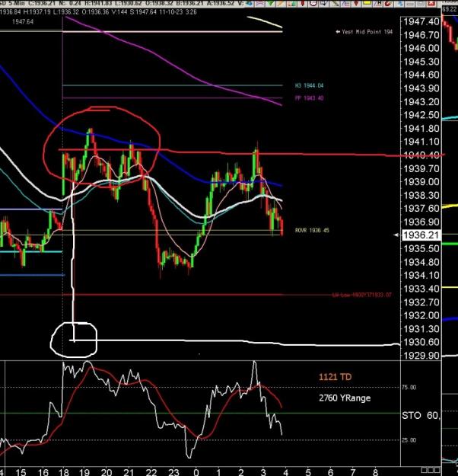Click the 1121 TD label
This screenshot has width=458, height=476.
click(x=335, y=377)
